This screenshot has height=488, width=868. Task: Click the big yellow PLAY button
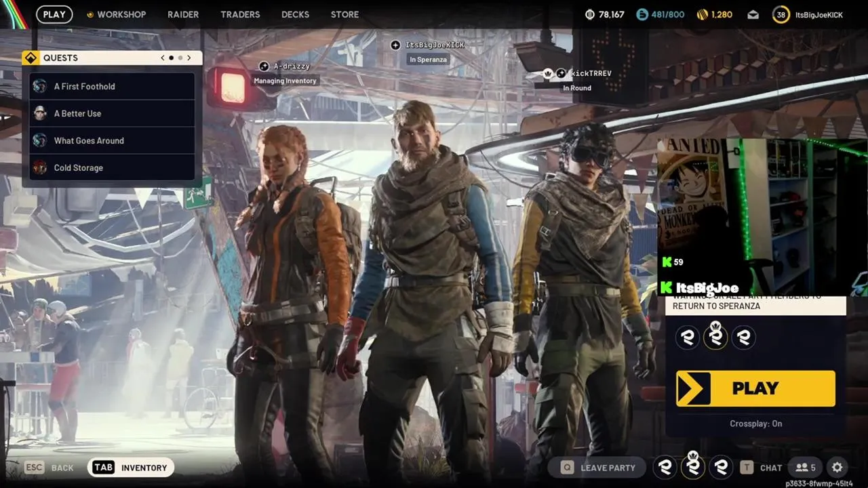coord(755,388)
